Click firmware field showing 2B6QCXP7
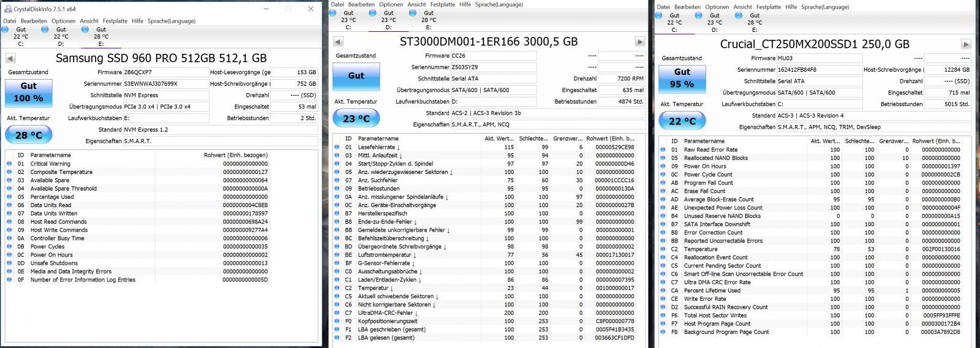 pos(166,72)
